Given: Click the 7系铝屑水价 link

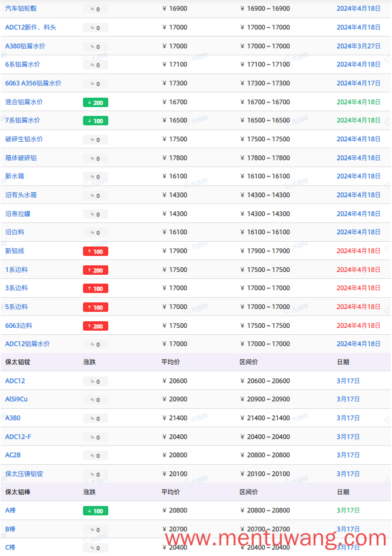Looking at the screenshot, I should point(23,121).
